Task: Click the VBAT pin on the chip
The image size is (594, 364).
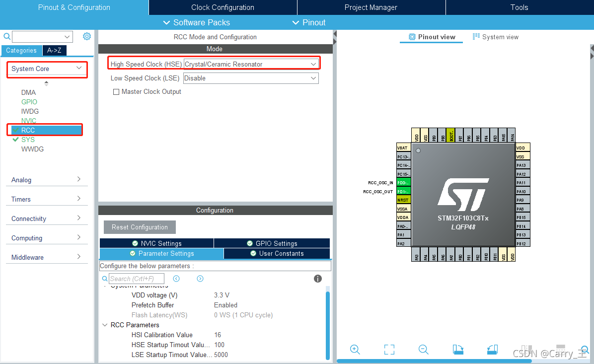Action: point(403,147)
